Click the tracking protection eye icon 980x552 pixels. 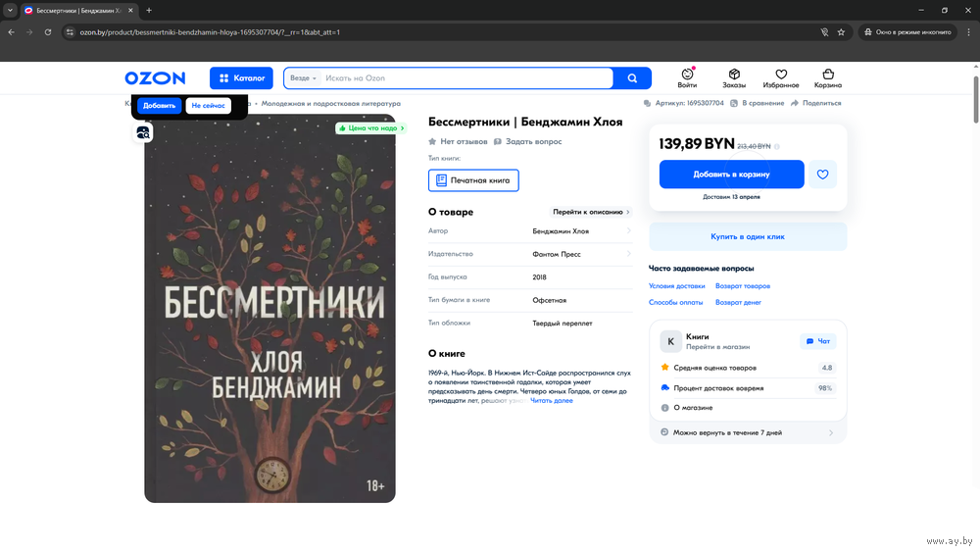824,32
